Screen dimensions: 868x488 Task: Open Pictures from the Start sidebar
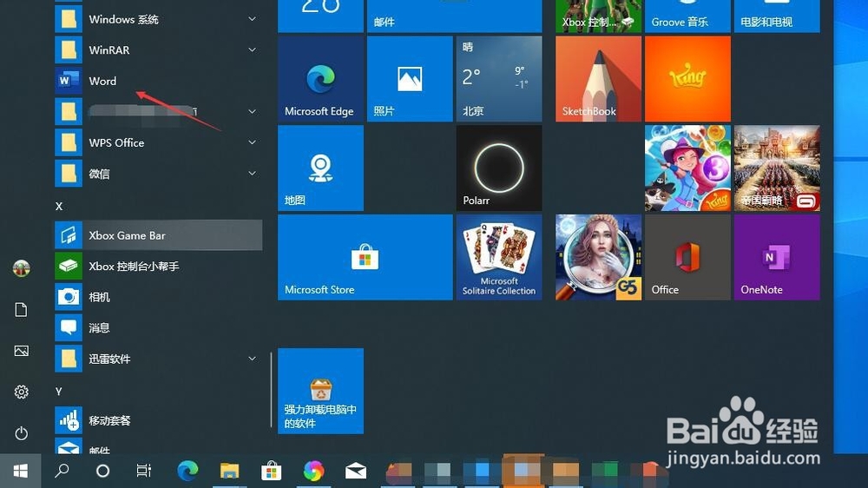(x=21, y=351)
